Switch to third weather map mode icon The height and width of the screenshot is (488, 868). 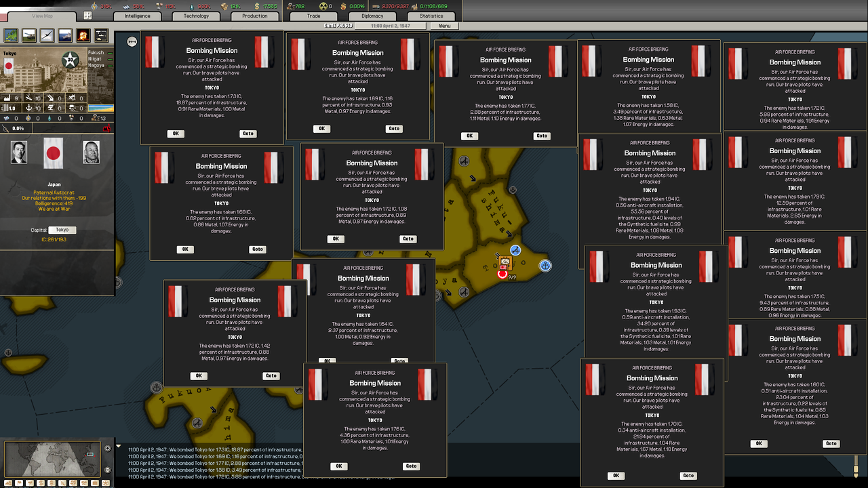(30, 483)
